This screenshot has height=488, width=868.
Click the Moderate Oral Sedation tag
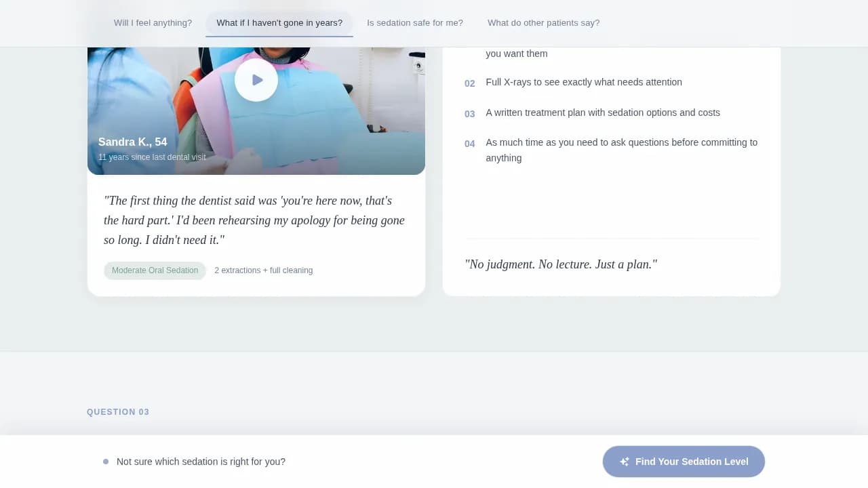coord(155,270)
